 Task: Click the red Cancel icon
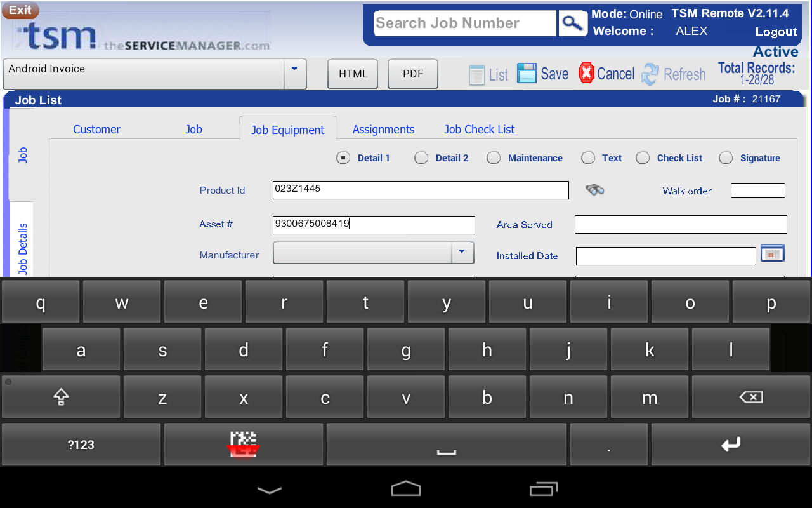coord(587,73)
